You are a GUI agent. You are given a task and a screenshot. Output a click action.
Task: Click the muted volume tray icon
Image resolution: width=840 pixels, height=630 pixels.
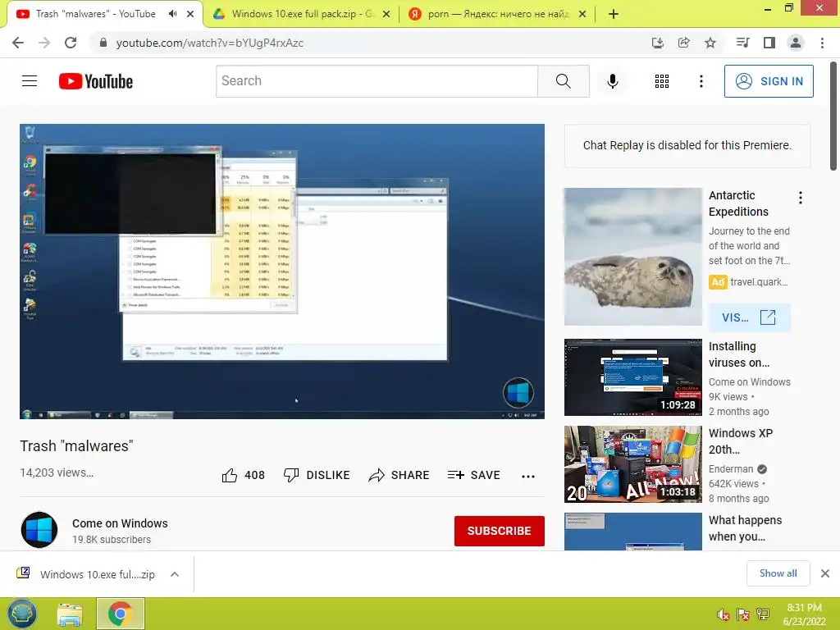724,614
